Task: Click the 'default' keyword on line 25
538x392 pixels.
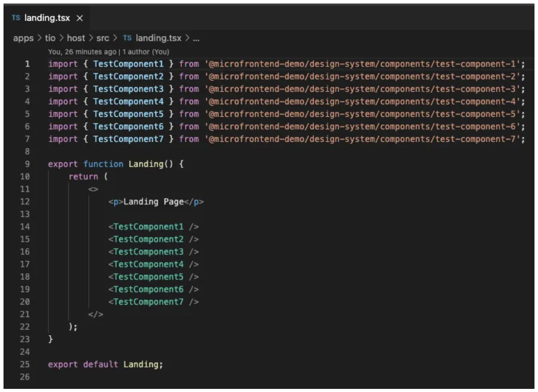Action: pos(100,364)
